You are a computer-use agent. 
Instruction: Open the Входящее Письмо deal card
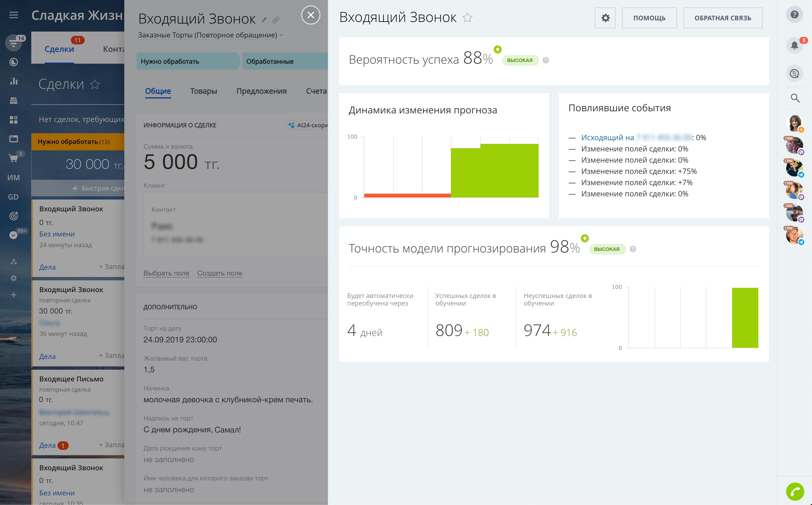pyautogui.click(x=71, y=379)
